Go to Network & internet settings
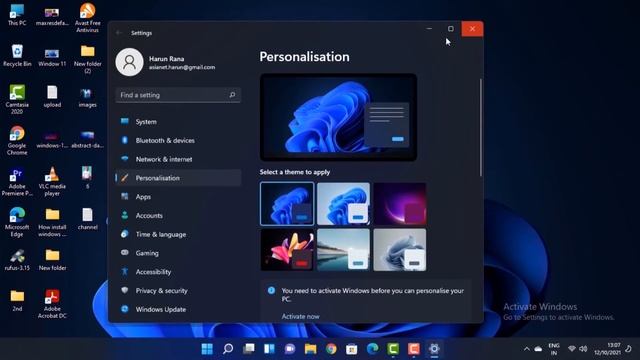This screenshot has height=360, width=640. [x=178, y=159]
